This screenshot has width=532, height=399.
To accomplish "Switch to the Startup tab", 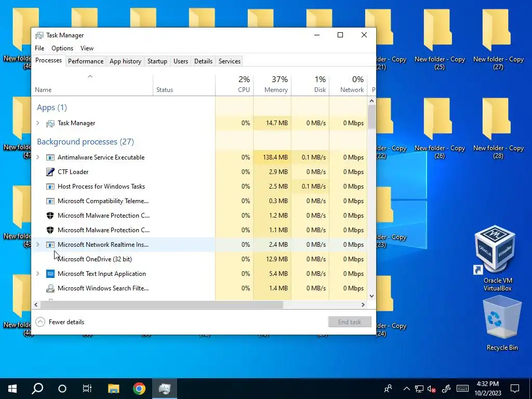I will click(157, 61).
